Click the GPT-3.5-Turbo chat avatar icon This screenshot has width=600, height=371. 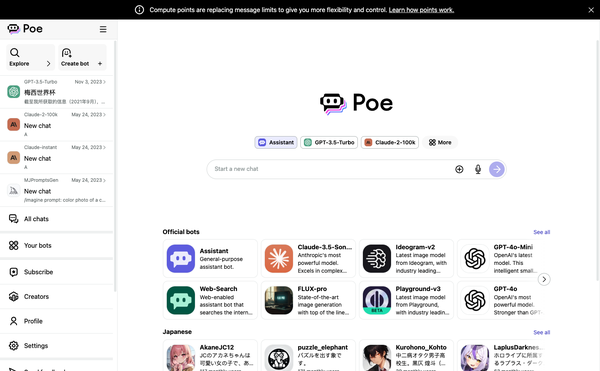pyautogui.click(x=14, y=92)
